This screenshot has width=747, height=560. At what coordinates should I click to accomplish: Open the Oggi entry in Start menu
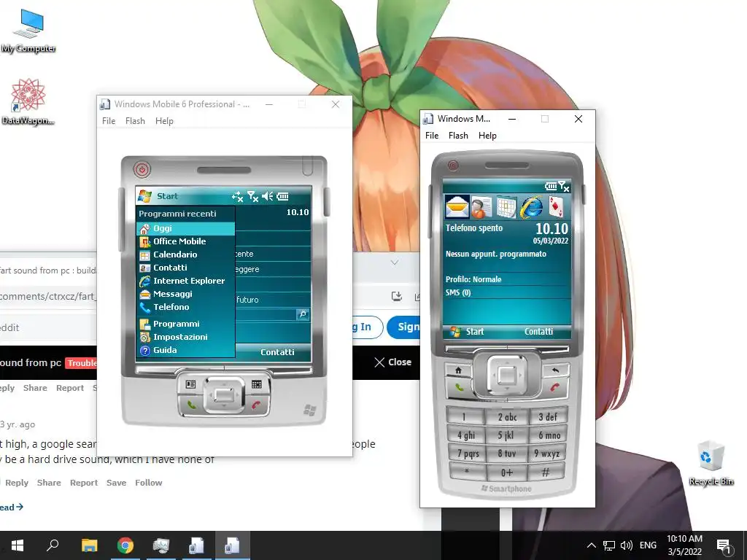185,228
